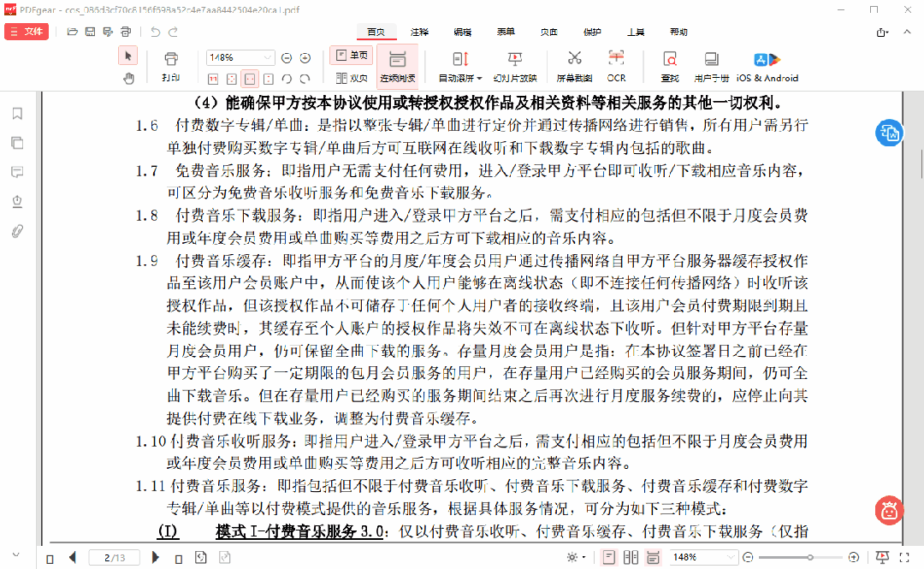Viewport: 924px width, 569px height.
Task: Open the 查找 search tool
Action: [670, 66]
